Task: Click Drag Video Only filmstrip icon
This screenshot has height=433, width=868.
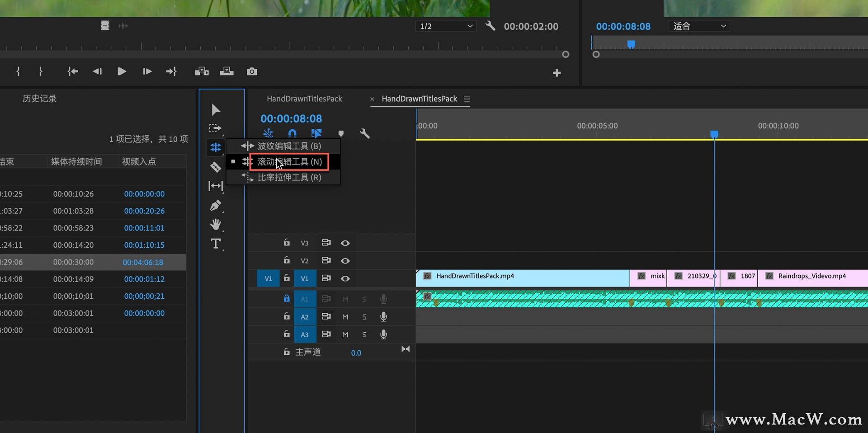Action: (x=105, y=25)
